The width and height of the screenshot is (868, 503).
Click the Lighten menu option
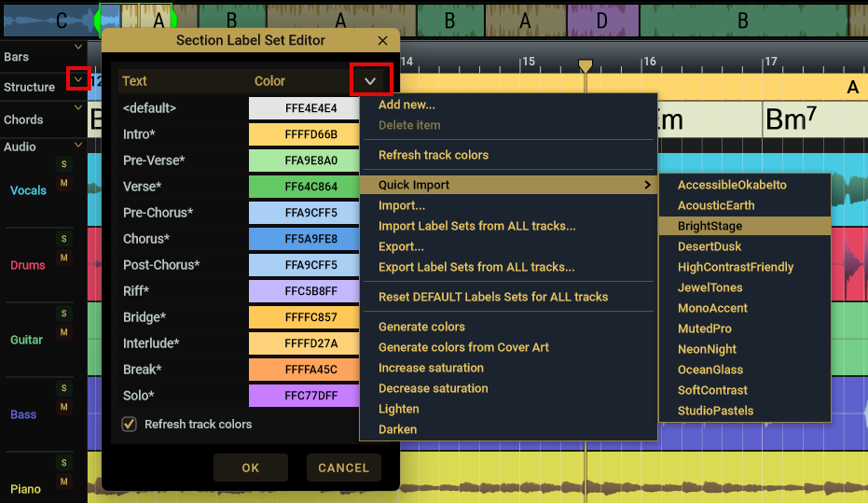(x=399, y=409)
